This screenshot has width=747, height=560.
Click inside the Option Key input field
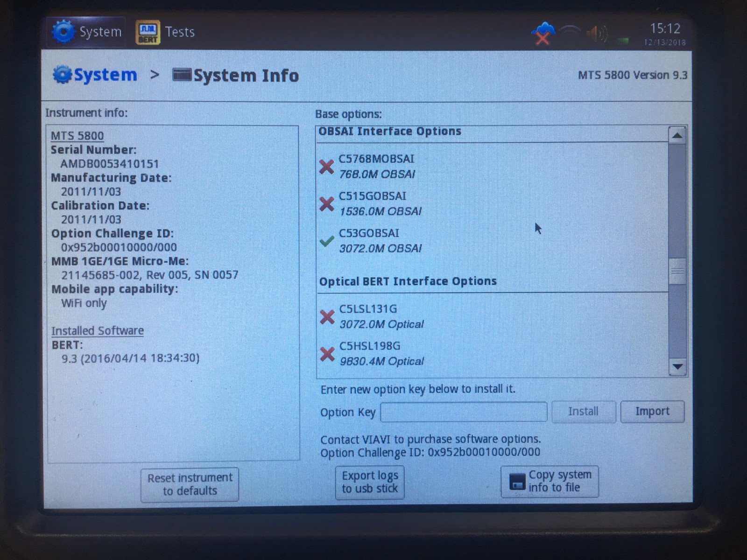(x=464, y=412)
